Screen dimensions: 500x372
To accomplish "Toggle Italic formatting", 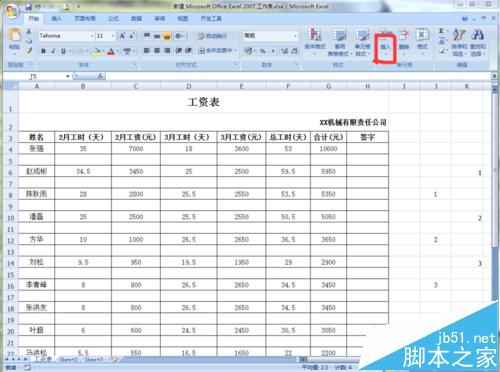I will (53, 51).
